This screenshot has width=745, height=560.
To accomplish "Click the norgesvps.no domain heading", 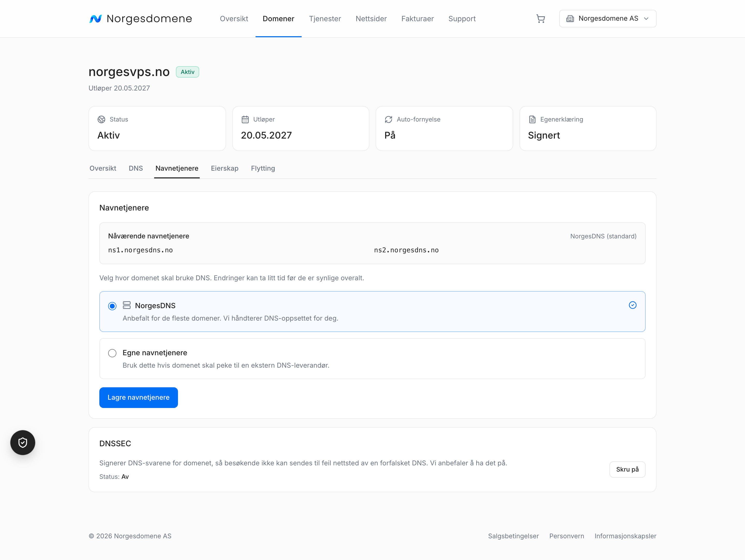I will pyautogui.click(x=129, y=72).
